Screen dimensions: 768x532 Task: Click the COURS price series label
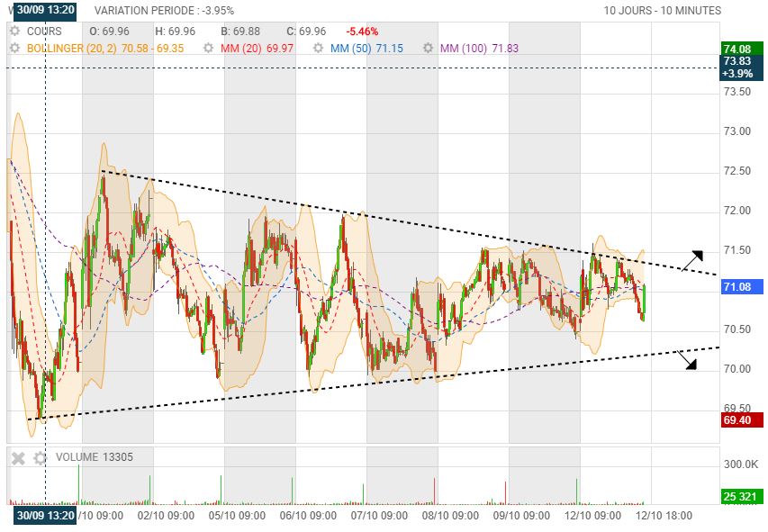(44, 31)
